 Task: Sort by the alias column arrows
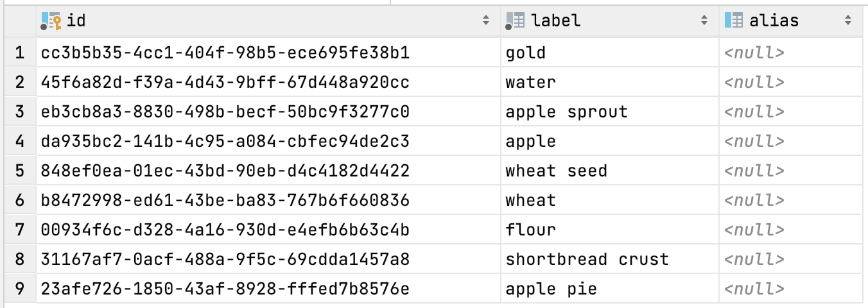(849, 21)
